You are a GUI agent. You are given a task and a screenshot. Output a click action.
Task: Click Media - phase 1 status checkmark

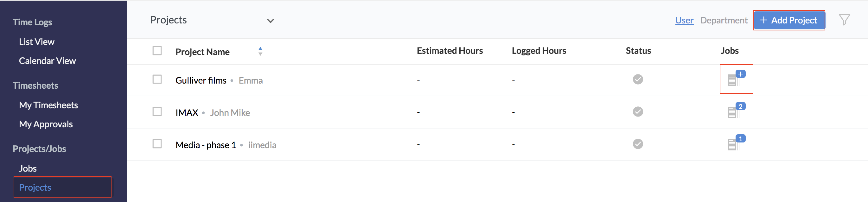click(x=637, y=144)
